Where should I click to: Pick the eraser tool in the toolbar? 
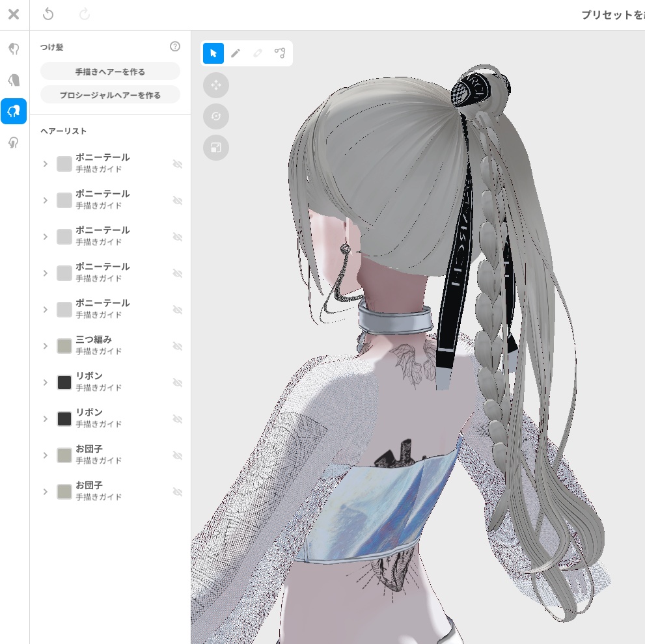[258, 53]
